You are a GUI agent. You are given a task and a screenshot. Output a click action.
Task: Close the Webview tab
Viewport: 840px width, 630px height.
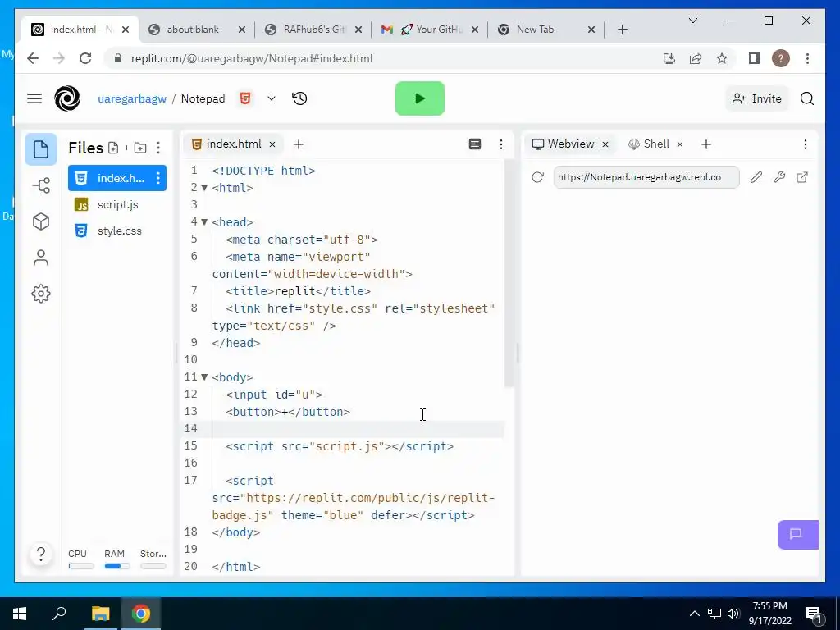pos(605,144)
